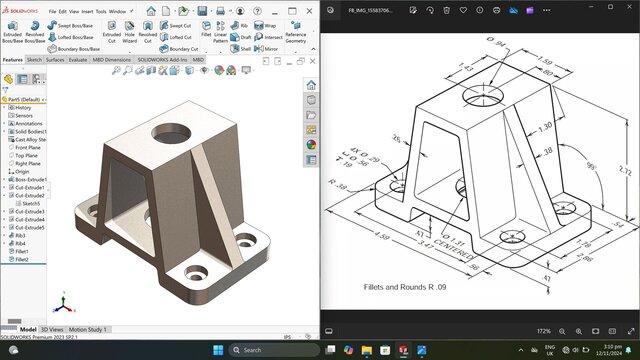The width and height of the screenshot is (640, 360).
Task: Select the Revolved Boss/Base tool
Action: (35, 31)
